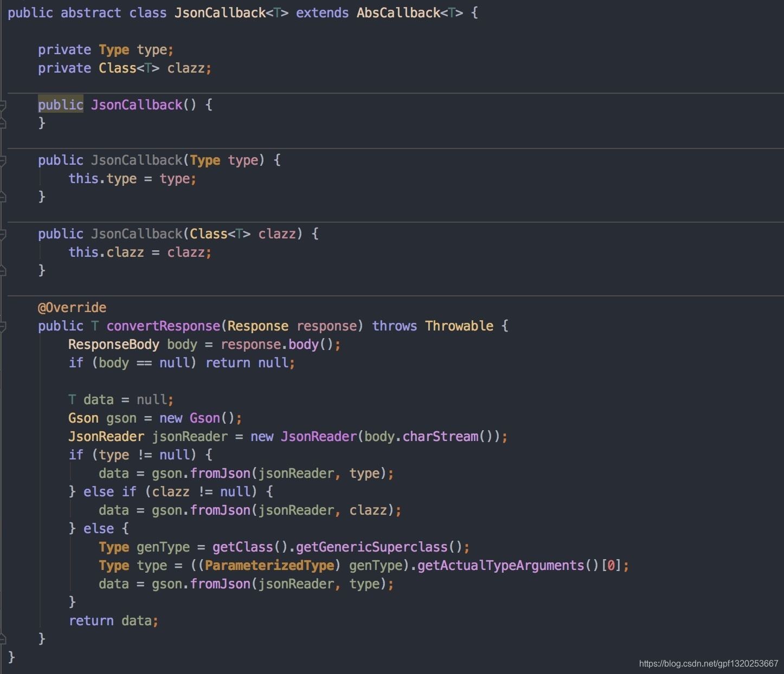
Task: Click 'if (body == null) return null;' line
Action: (x=182, y=362)
